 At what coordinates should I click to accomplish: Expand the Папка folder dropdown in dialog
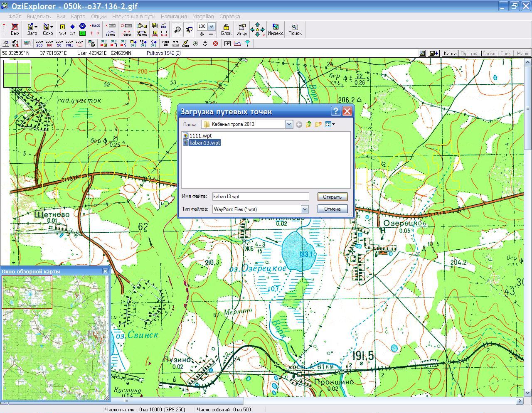point(289,124)
